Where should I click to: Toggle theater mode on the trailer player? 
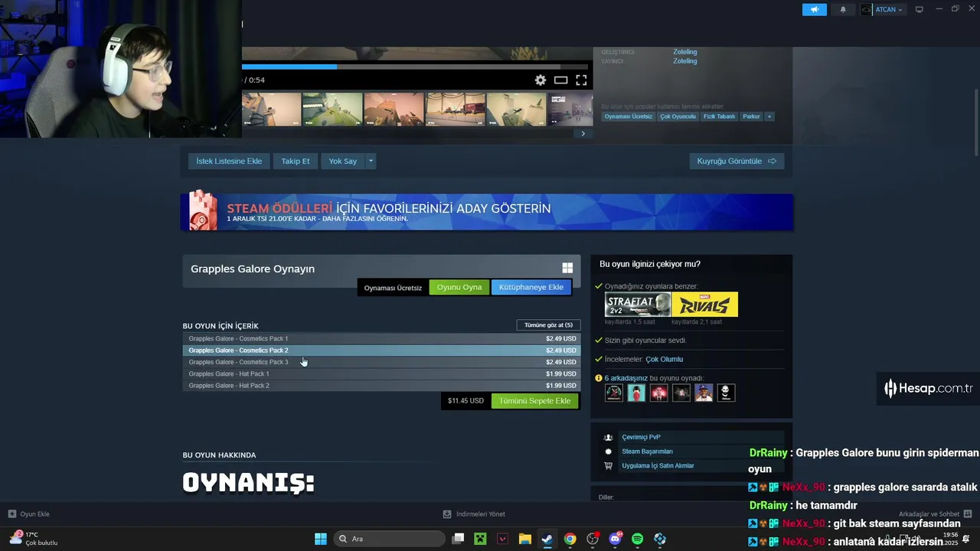click(561, 80)
